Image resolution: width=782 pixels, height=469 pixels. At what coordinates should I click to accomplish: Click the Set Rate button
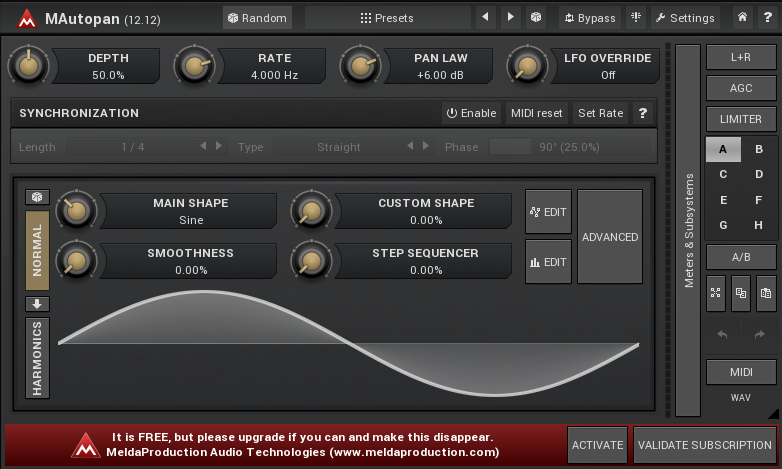coord(600,113)
